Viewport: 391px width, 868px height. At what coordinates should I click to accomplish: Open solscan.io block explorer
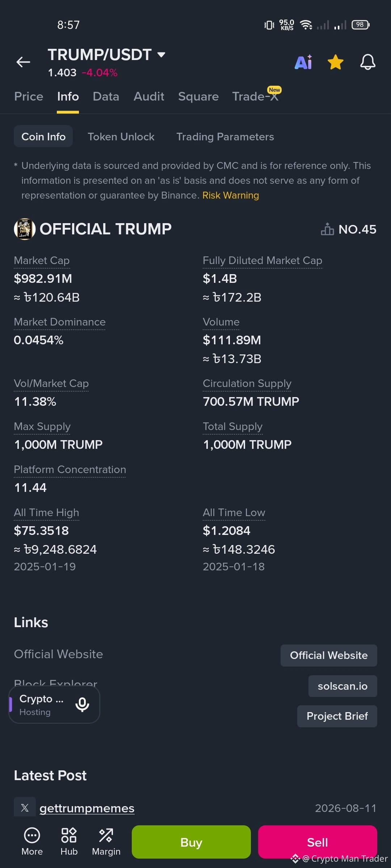tap(342, 686)
